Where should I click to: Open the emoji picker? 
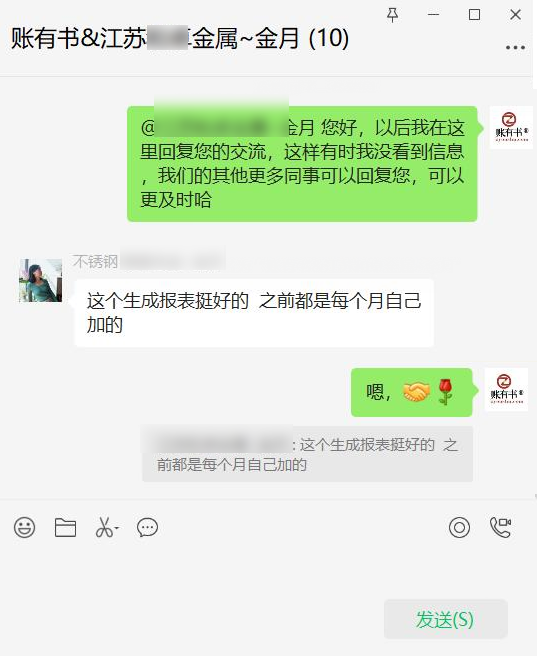click(25, 528)
